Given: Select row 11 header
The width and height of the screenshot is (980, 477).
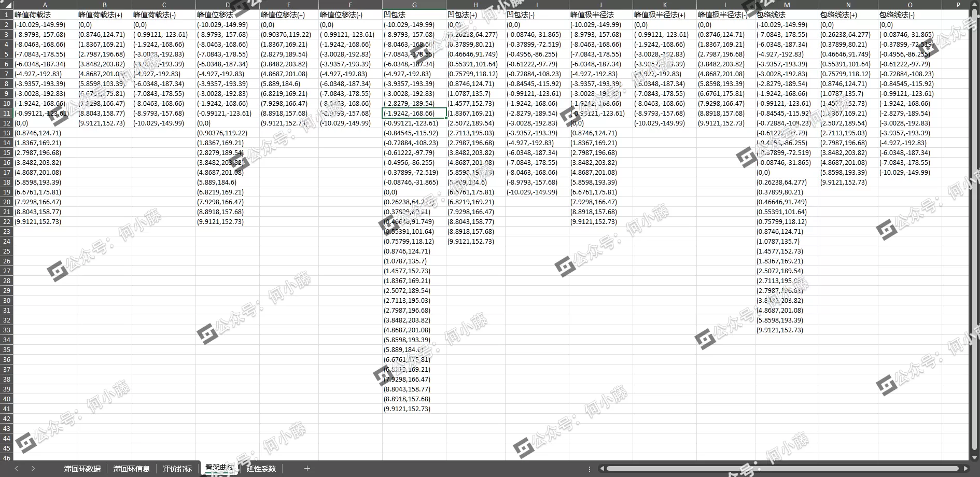Looking at the screenshot, I should tap(7, 113).
